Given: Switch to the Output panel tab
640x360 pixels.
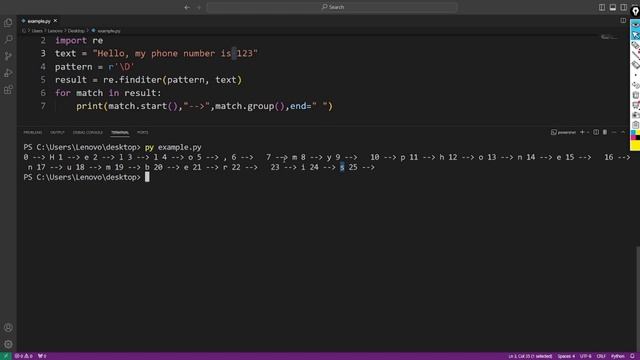Looking at the screenshot, I should [57, 133].
